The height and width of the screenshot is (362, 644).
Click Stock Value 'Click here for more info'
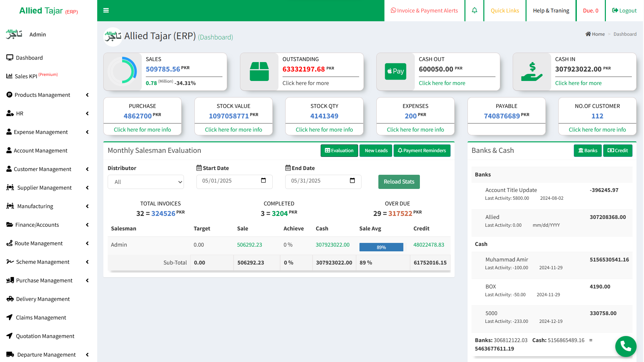[233, 130]
